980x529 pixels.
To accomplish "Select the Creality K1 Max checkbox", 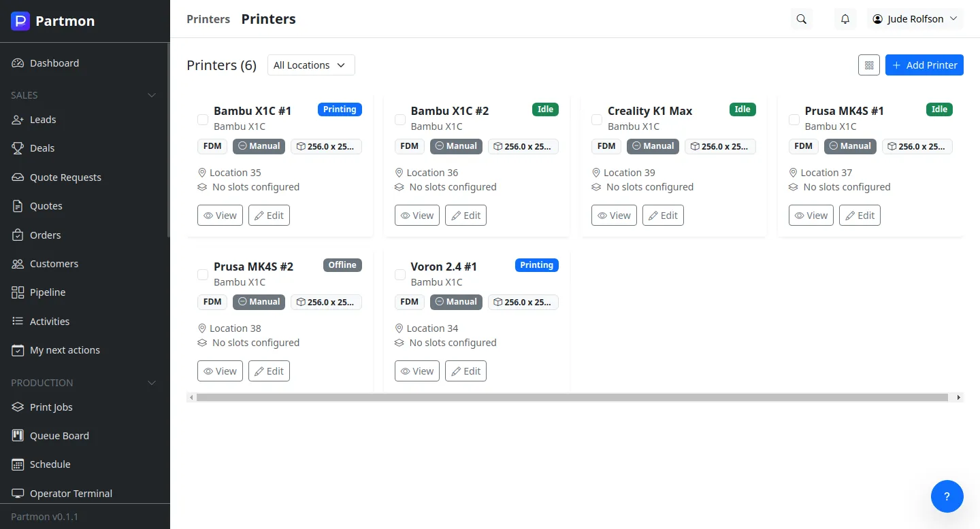I will [x=597, y=120].
